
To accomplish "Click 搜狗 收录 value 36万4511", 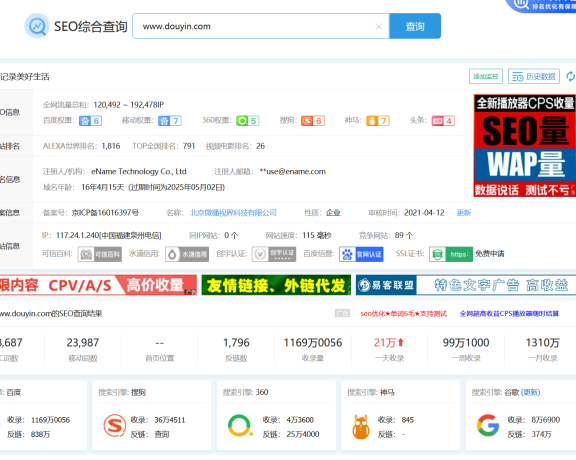I will pos(170,420).
